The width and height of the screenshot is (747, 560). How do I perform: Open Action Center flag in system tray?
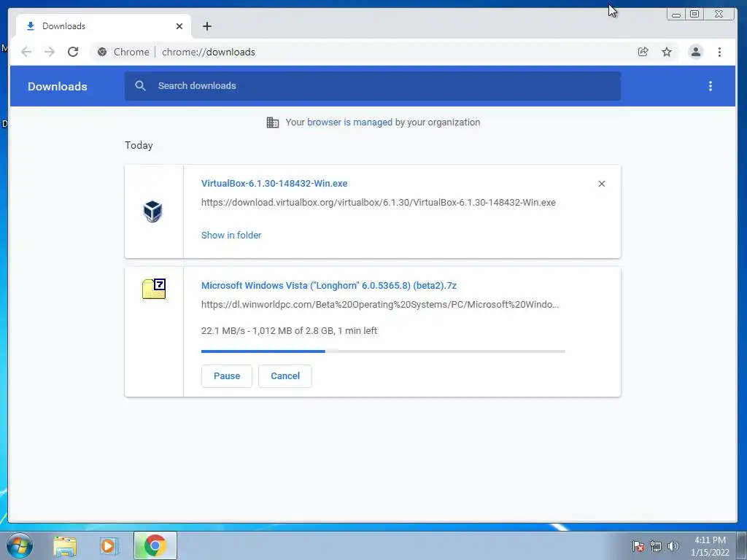click(638, 546)
